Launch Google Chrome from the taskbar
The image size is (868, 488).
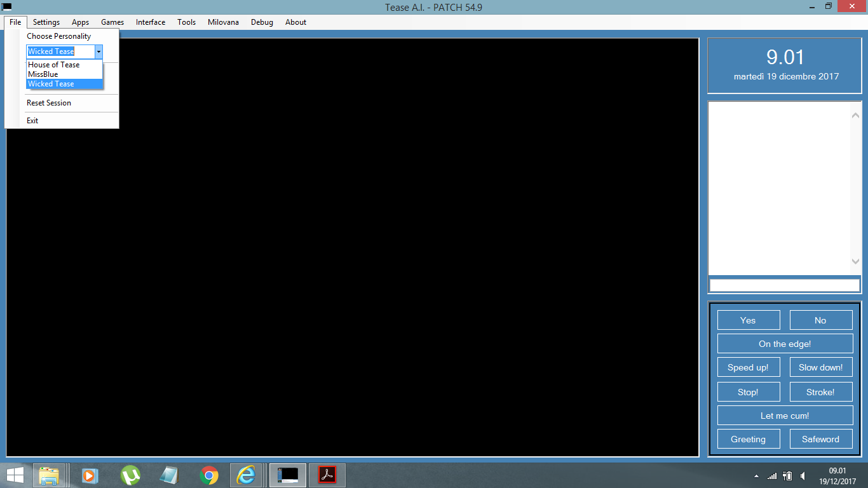209,475
